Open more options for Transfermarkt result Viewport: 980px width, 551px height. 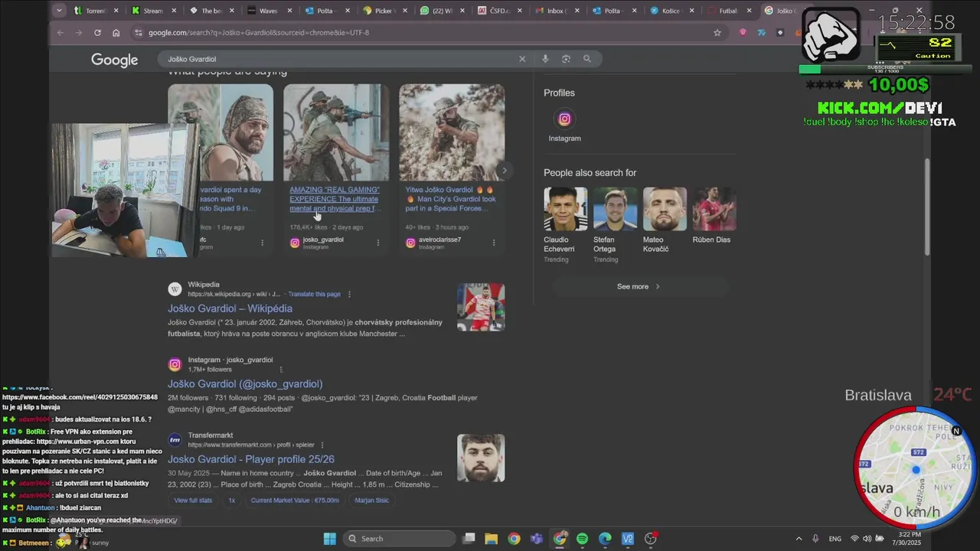click(322, 445)
